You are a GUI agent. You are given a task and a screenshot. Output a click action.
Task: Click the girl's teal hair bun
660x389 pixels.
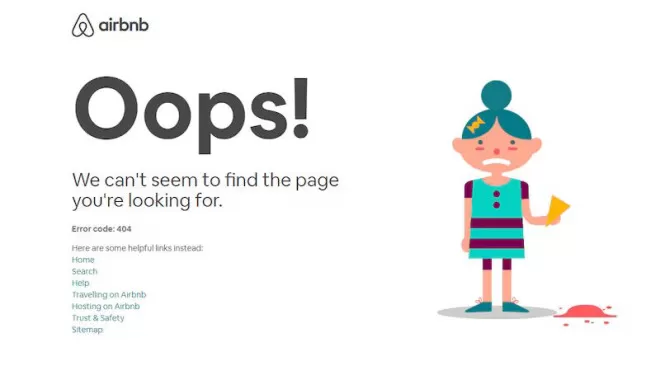[x=496, y=95]
